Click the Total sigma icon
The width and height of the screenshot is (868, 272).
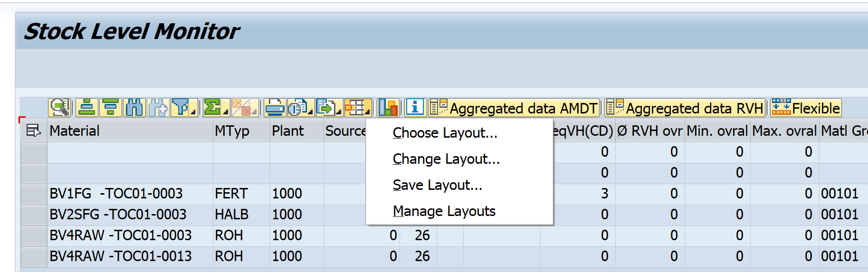(x=212, y=108)
